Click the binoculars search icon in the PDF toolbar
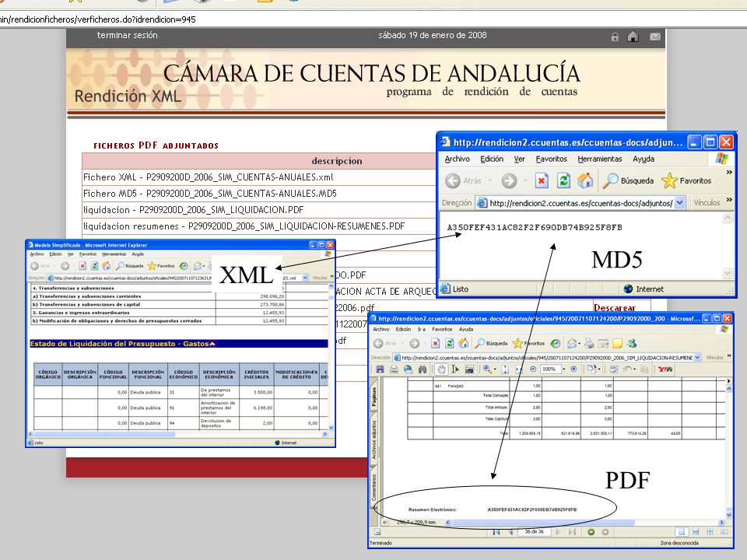This screenshot has width=747, height=560. [423, 369]
